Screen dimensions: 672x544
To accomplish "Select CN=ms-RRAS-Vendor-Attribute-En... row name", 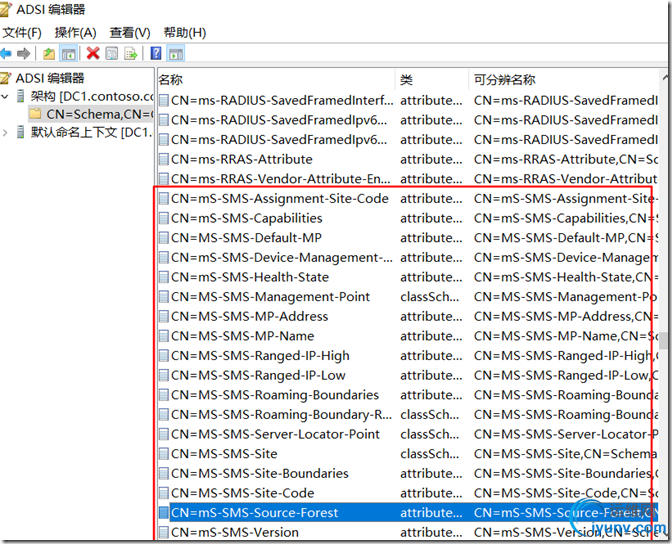I will (281, 179).
